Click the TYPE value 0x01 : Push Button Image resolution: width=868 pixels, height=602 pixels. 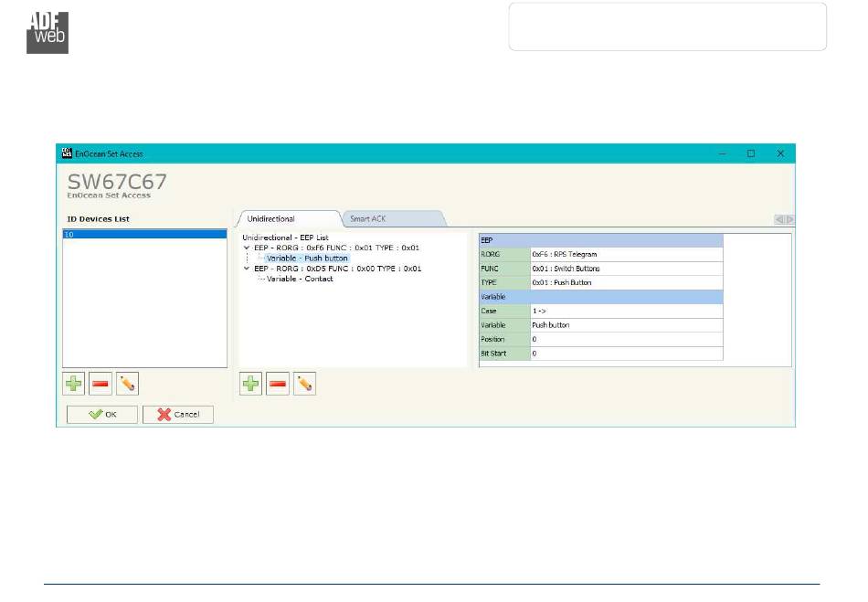pos(626,283)
